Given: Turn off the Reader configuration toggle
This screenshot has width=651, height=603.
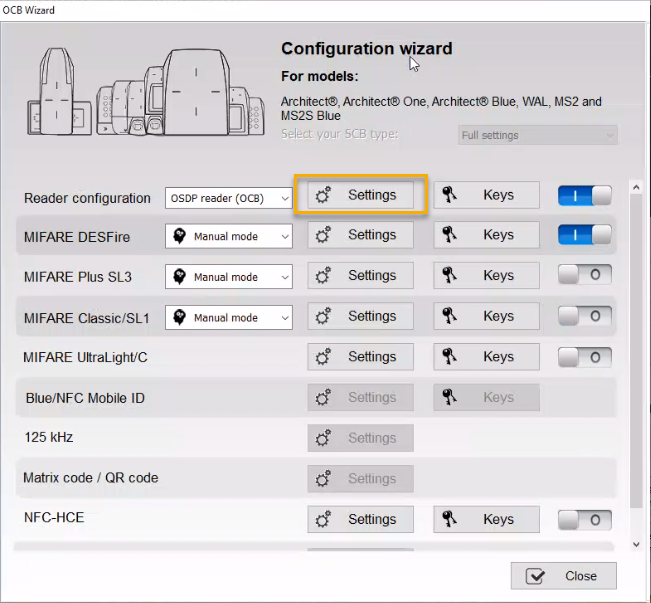Looking at the screenshot, I should point(585,195).
